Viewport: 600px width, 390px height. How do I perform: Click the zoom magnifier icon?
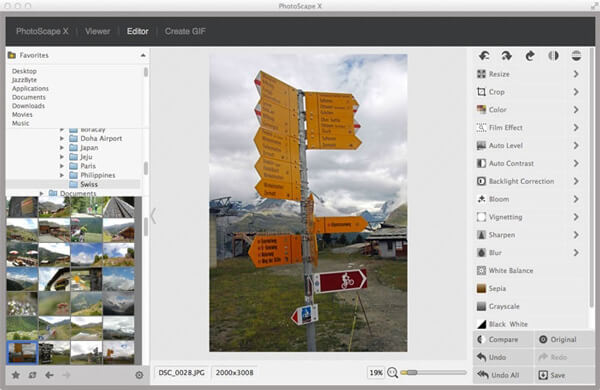392,372
